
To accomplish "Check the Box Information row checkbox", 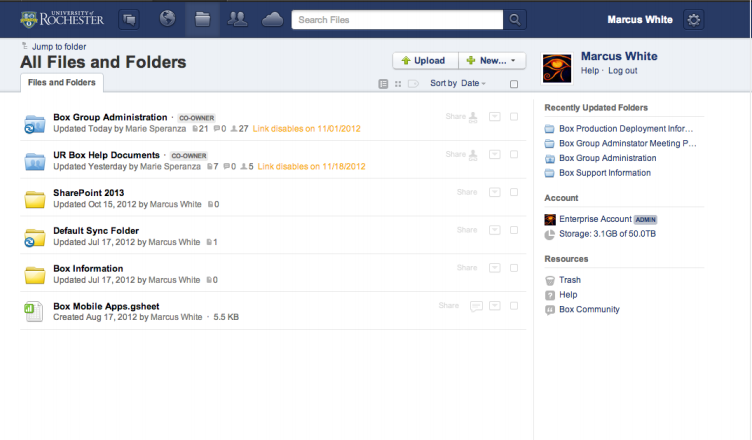I will 514,268.
